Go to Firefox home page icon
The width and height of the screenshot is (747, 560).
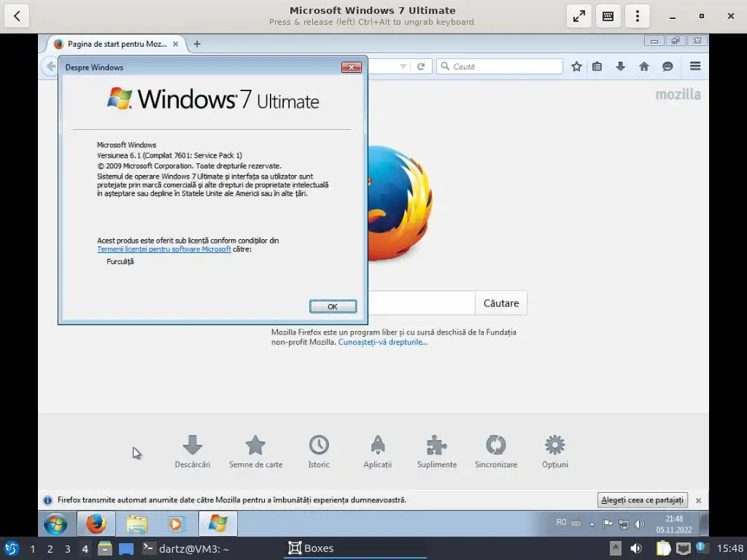point(644,66)
